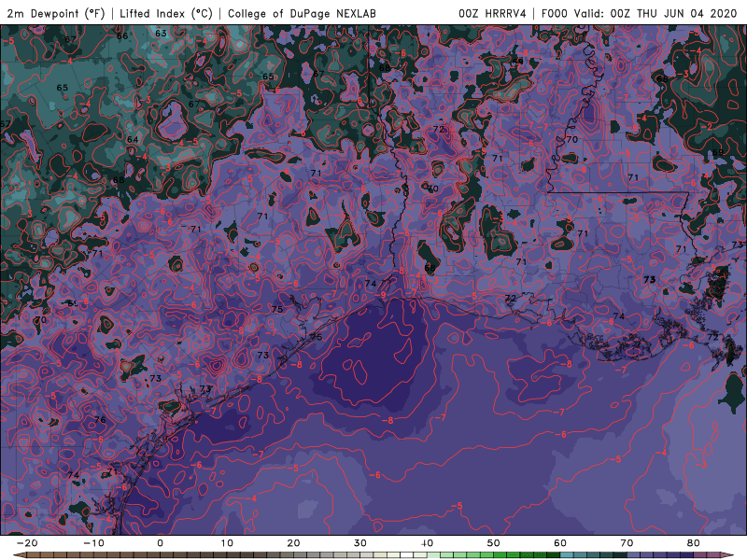Image resolution: width=747 pixels, height=560 pixels.
Task: Click the '60' label on the color scale
Action: click(560, 543)
